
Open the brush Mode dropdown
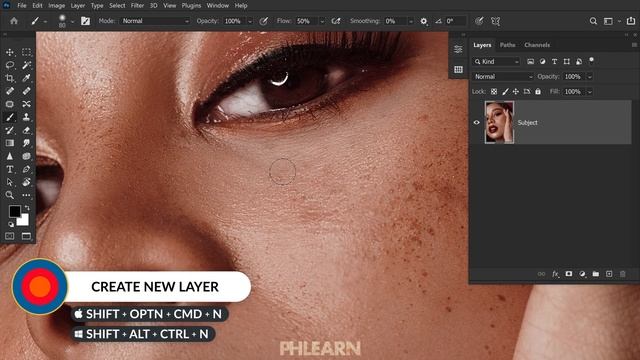[155, 21]
